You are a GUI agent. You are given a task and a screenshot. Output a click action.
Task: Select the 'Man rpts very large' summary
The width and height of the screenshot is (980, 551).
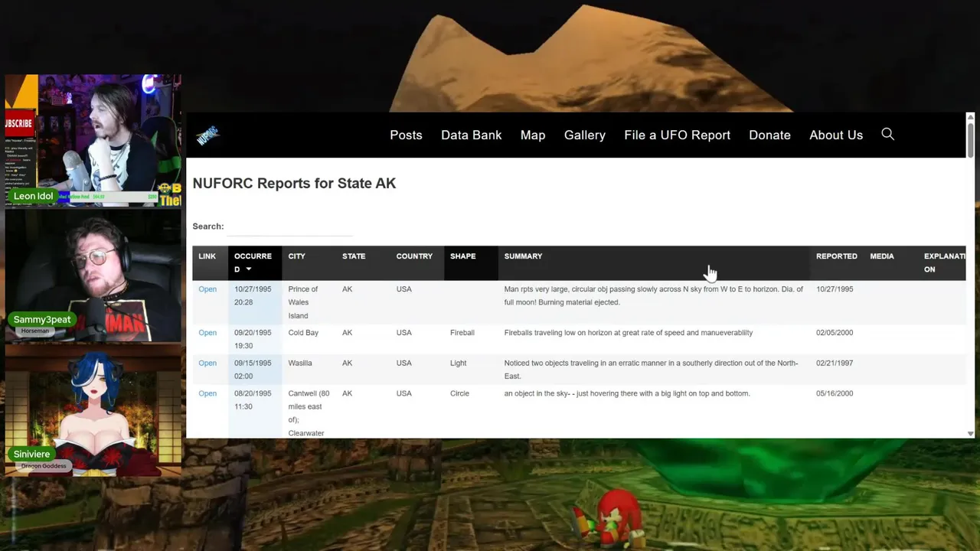(x=654, y=295)
